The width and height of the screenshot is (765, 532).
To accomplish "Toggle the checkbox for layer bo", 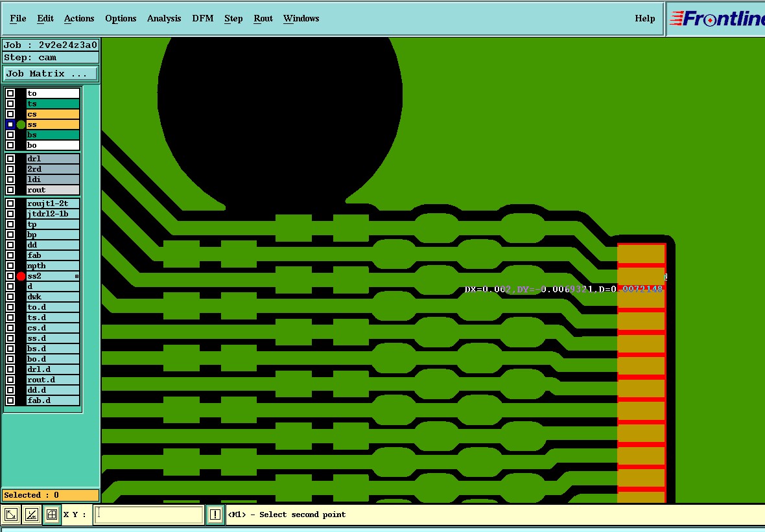I will point(10,145).
